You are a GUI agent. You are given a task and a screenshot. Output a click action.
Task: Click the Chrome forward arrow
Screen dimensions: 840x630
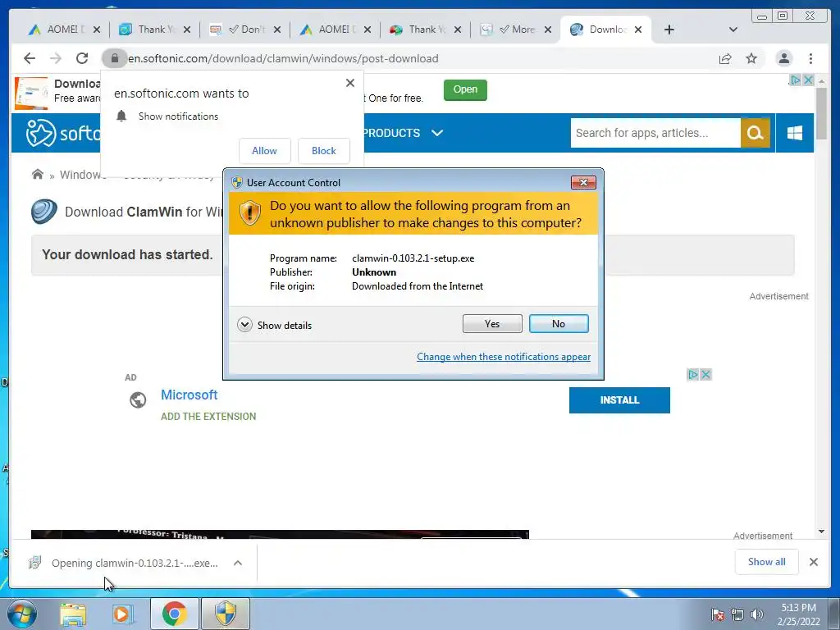(56, 58)
